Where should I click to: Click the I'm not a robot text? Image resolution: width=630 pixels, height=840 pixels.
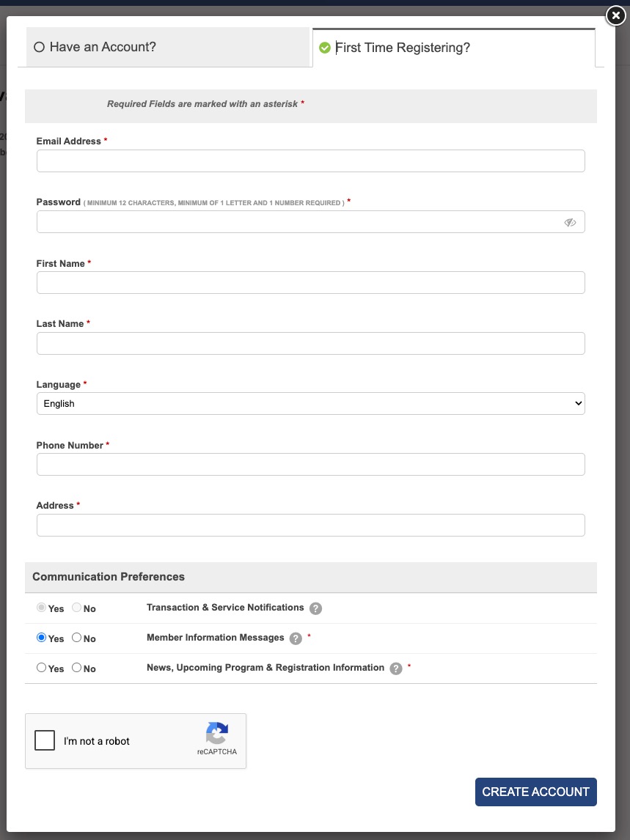point(97,742)
